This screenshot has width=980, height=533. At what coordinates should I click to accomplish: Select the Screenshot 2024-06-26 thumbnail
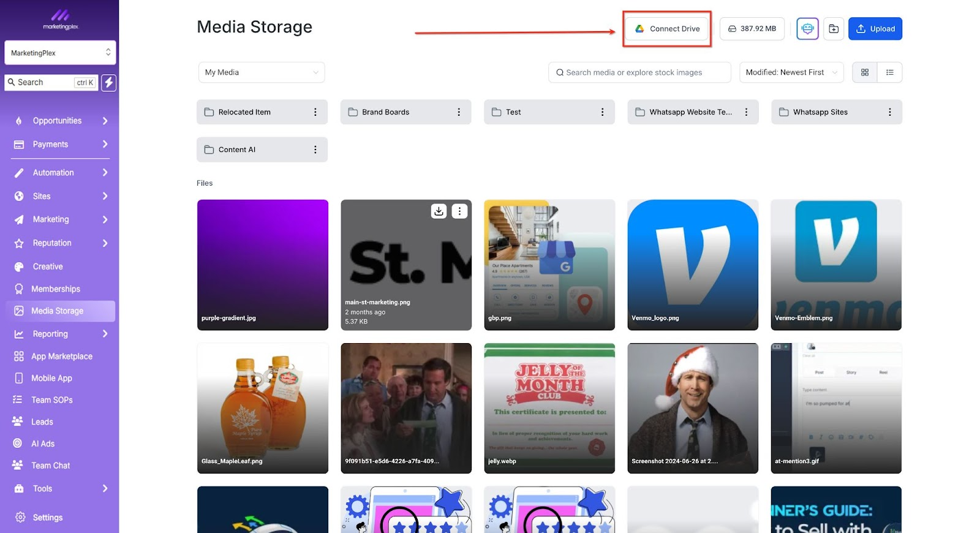(x=693, y=408)
